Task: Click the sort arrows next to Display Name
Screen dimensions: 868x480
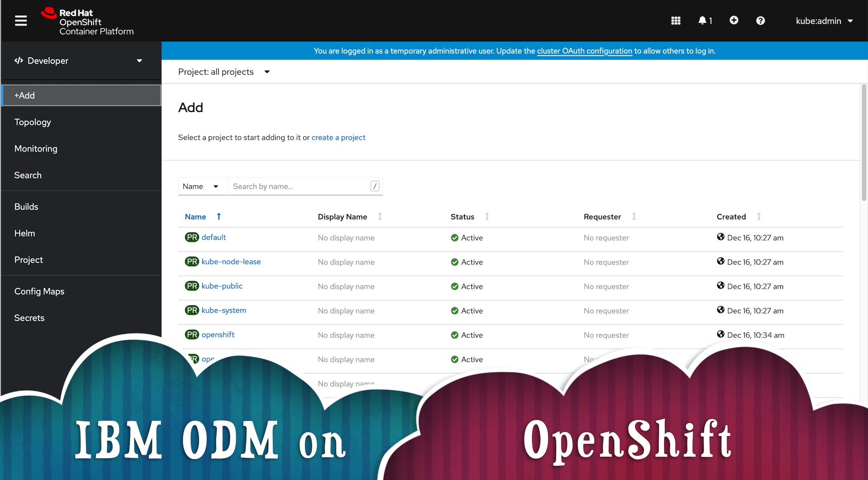Action: tap(380, 216)
